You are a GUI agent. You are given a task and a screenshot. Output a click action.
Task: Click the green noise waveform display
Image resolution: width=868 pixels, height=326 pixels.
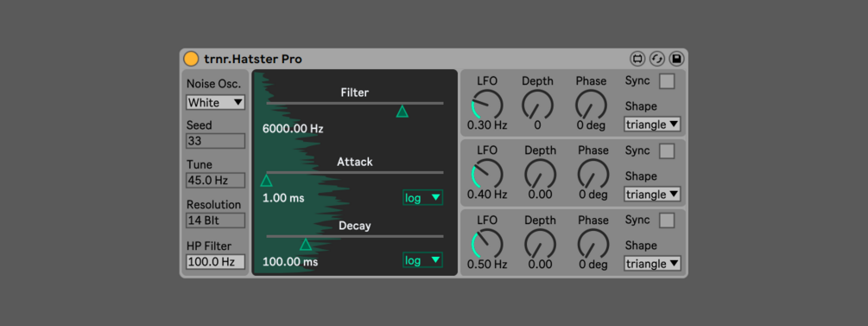click(x=355, y=172)
